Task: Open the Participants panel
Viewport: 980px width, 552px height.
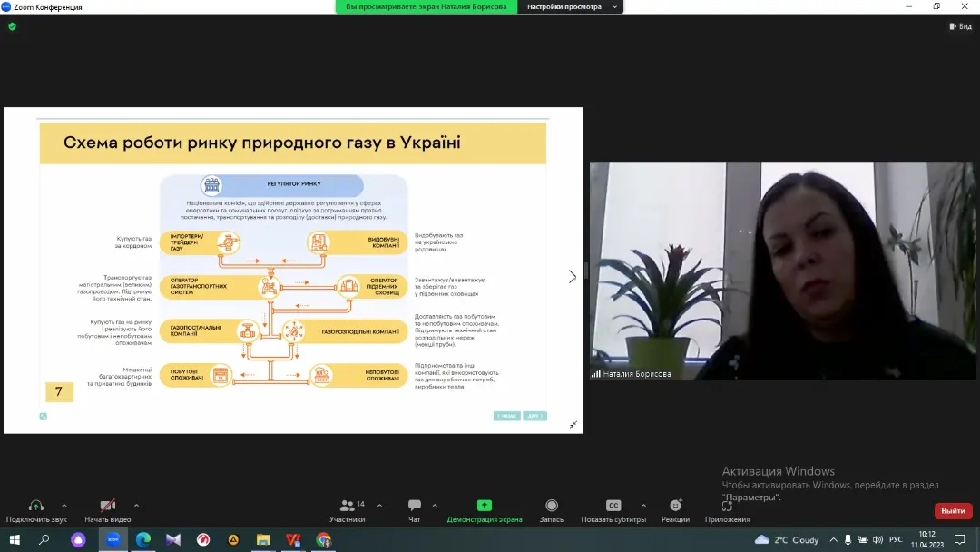Action: 347,506
